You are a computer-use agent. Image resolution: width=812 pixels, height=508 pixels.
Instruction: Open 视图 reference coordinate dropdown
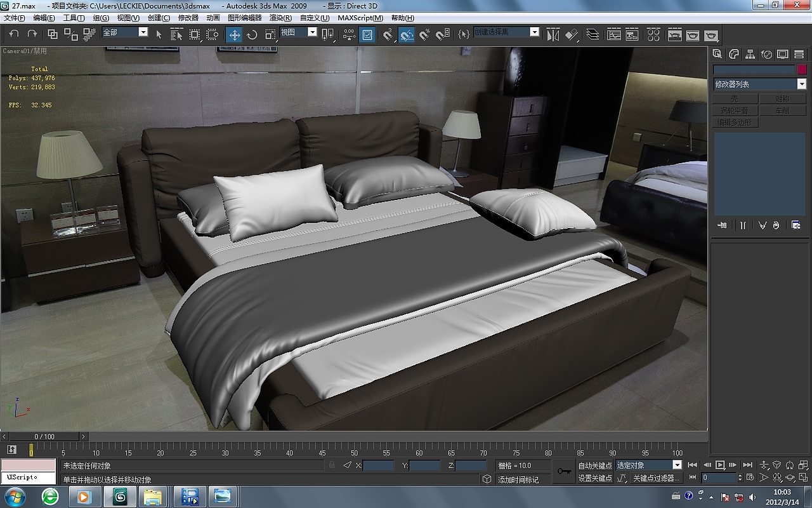pyautogui.click(x=312, y=32)
